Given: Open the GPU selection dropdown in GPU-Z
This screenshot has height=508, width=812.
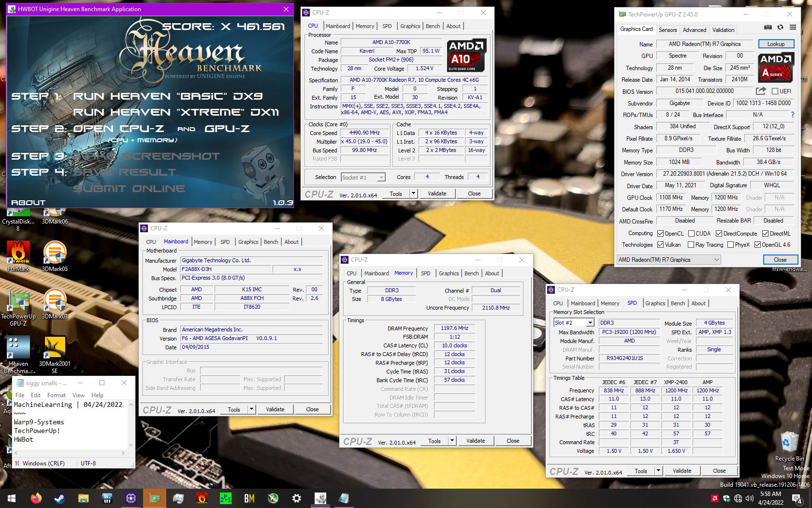Looking at the screenshot, I should (669, 260).
